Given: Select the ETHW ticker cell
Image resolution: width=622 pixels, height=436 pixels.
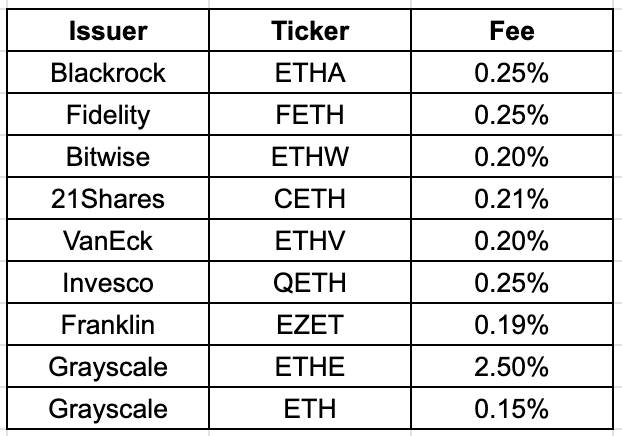Looking at the screenshot, I should pyautogui.click(x=310, y=156).
